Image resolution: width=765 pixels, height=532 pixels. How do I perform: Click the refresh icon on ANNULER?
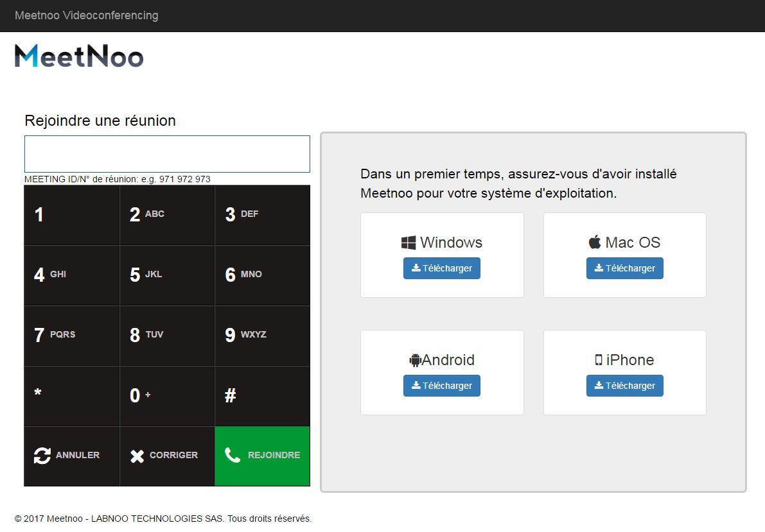pos(42,456)
